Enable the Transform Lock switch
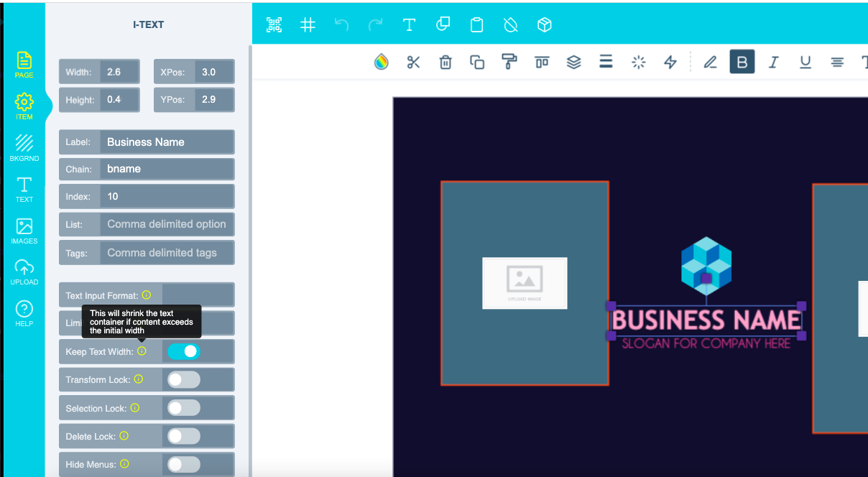Image resolution: width=868 pixels, height=477 pixels. [x=183, y=379]
